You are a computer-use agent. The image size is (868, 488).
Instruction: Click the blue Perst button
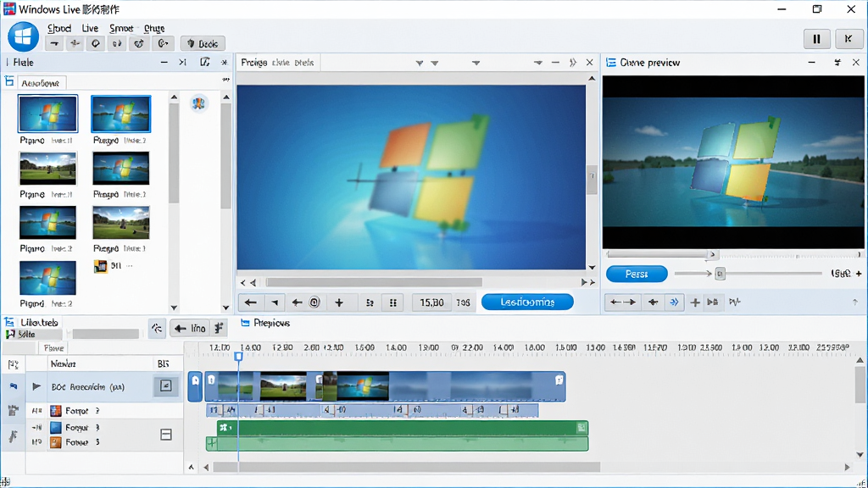[637, 274]
